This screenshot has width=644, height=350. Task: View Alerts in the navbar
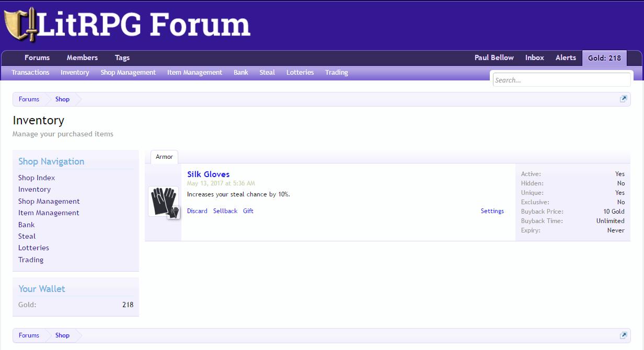pyautogui.click(x=566, y=58)
